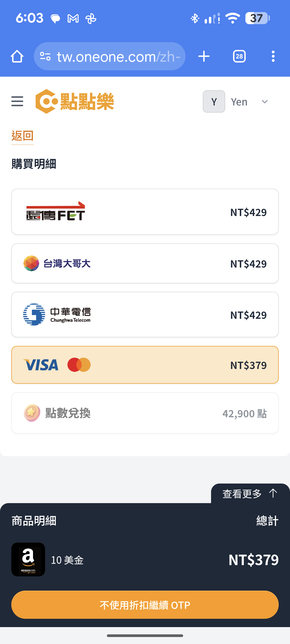
Task: Choose 點數兌換 points redemption option
Action: [x=145, y=413]
